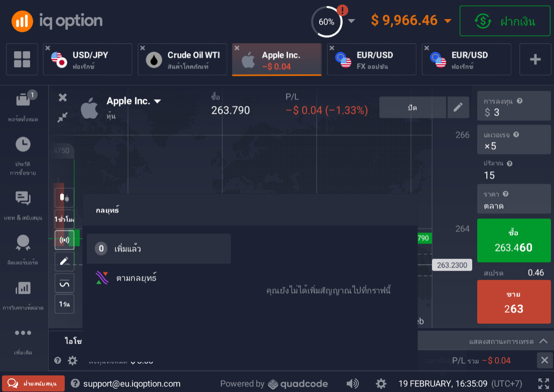The width and height of the screenshot is (554, 392).
Task: Open the curve line tool icon
Action: 64,283
